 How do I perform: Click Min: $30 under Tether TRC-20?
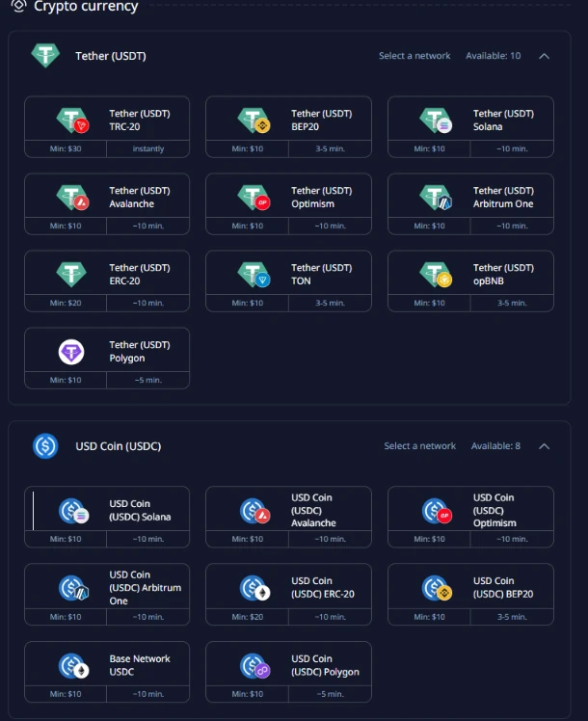[66, 149]
